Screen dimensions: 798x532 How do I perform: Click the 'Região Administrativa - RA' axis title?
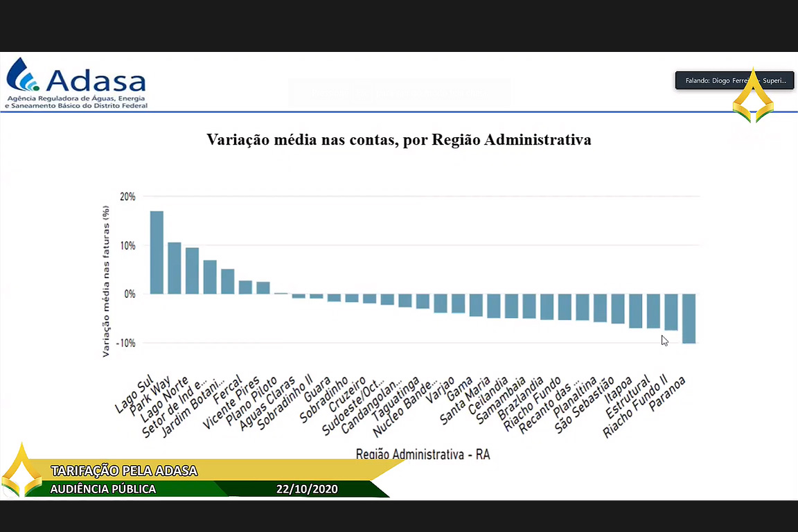pyautogui.click(x=423, y=454)
